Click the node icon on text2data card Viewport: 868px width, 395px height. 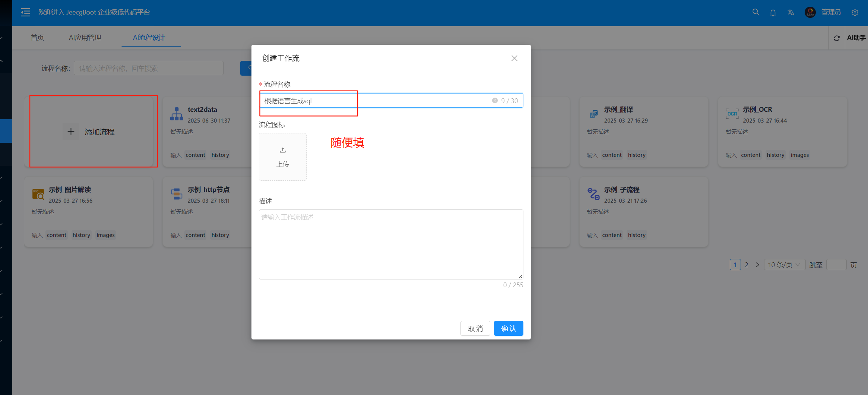176,114
